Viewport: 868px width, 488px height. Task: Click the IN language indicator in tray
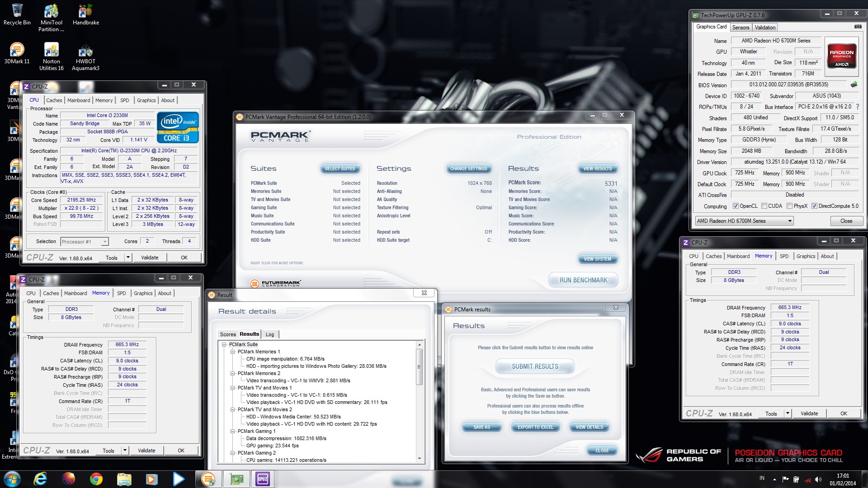coord(762,478)
